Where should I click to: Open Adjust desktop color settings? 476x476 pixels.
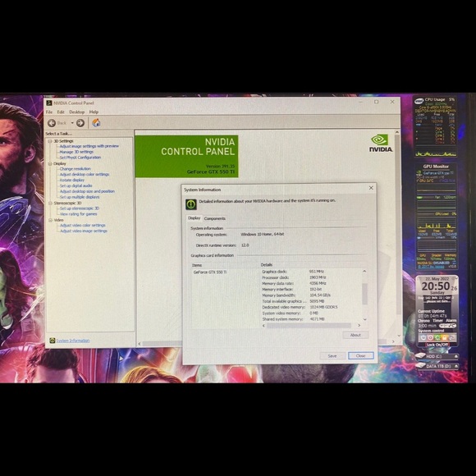pos(85,175)
